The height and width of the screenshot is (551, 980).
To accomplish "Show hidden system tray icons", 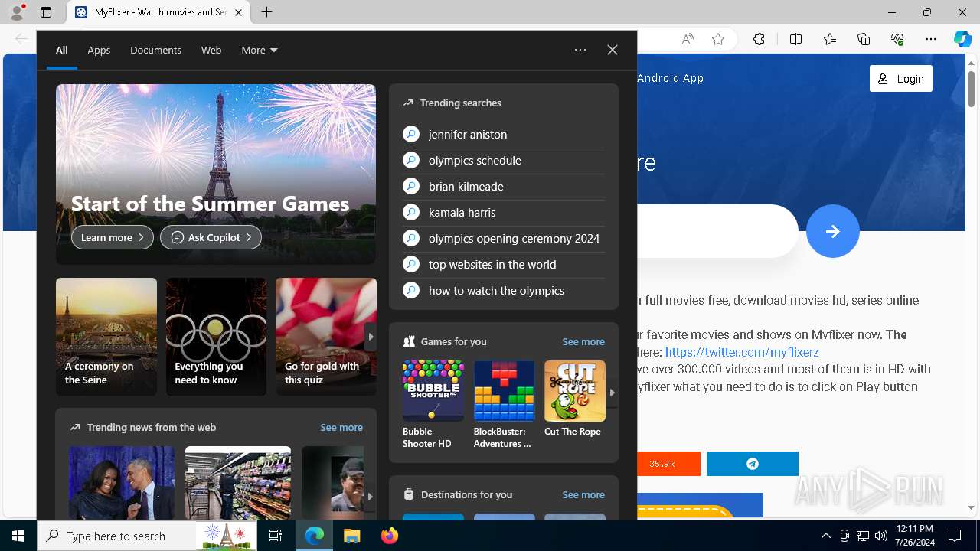I will [825, 536].
